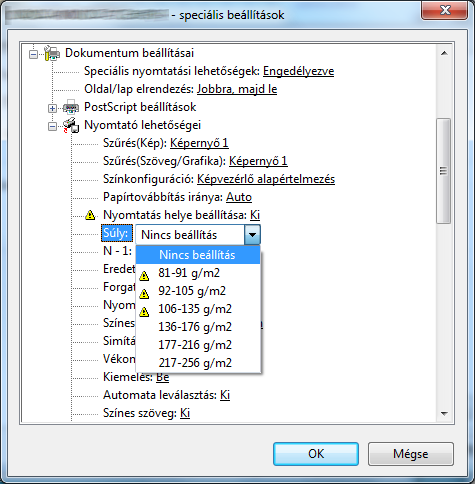Click the Engedélyezve value link
The height and width of the screenshot is (484, 475).
298,71
